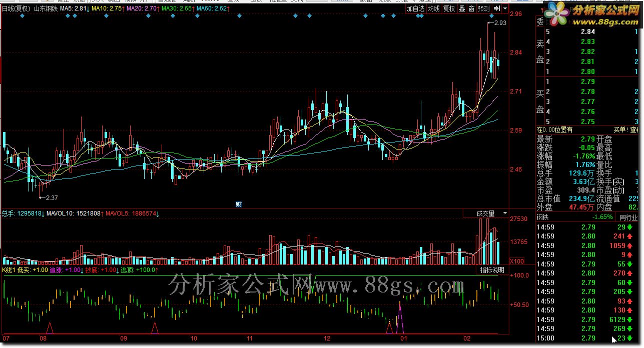This screenshot has height=348, width=644.
Task: Click the 15:00 trade tick row
Action: point(587,338)
